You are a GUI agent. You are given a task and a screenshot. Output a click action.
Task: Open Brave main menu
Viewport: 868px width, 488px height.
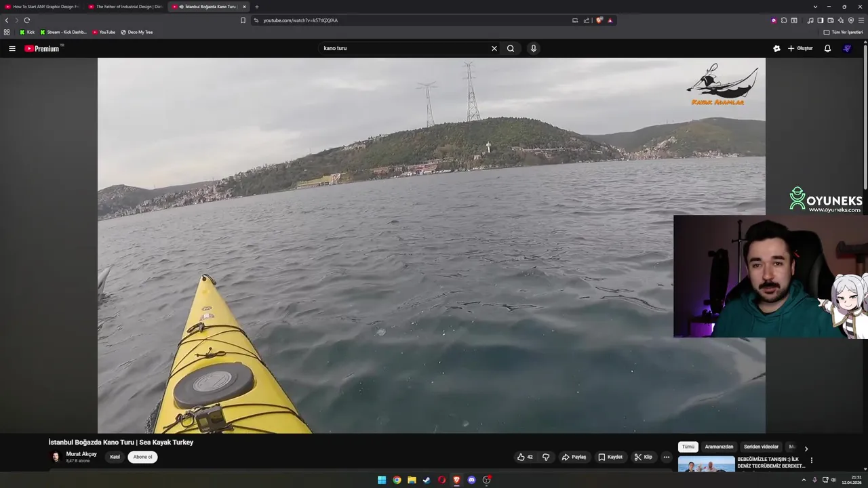[861, 20]
